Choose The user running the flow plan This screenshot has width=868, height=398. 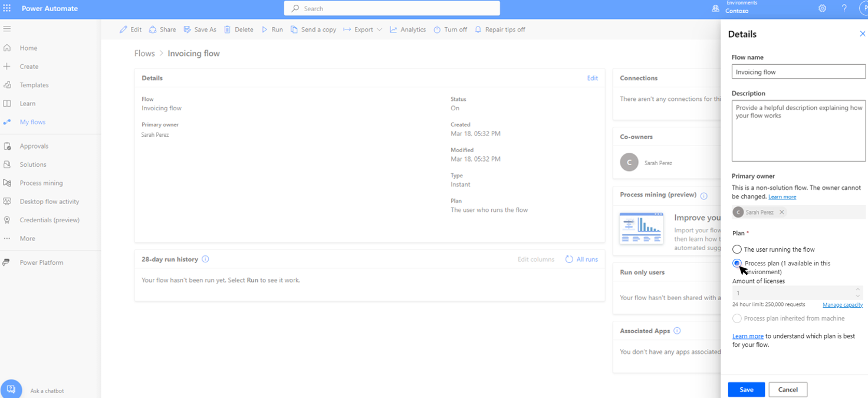[737, 249]
